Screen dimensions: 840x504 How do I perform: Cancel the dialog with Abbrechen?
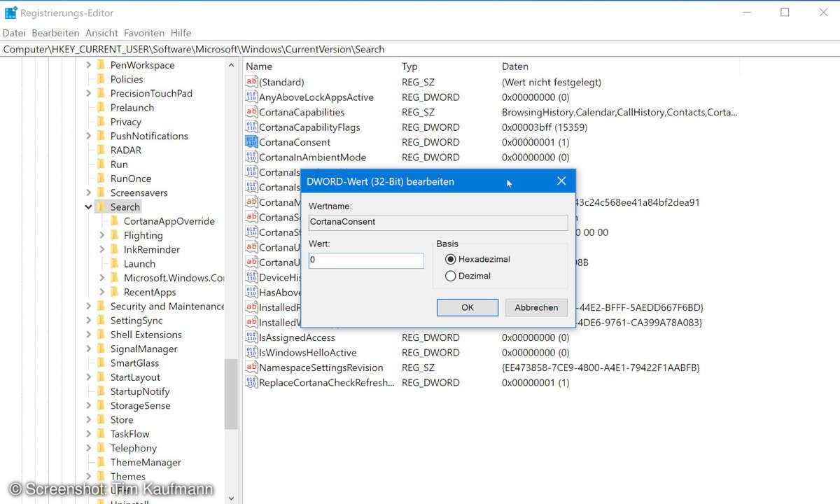pos(537,307)
